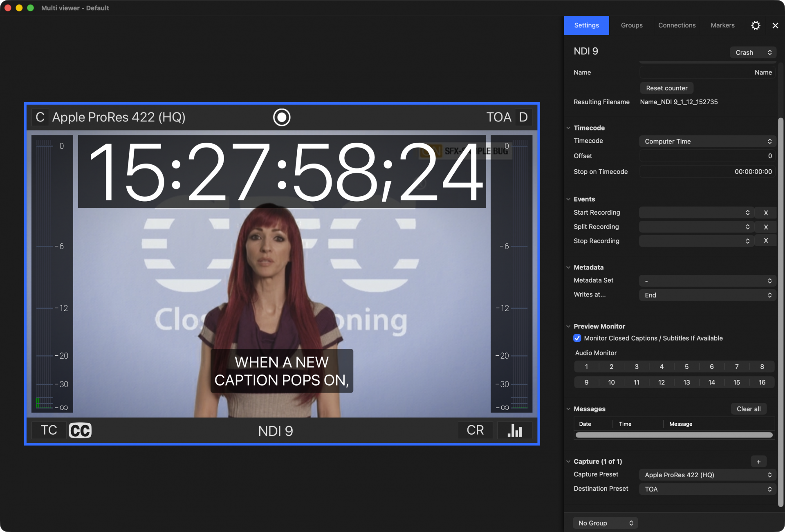Image resolution: width=785 pixels, height=532 pixels.
Task: Open the Capture Preset dropdown
Action: (x=707, y=475)
